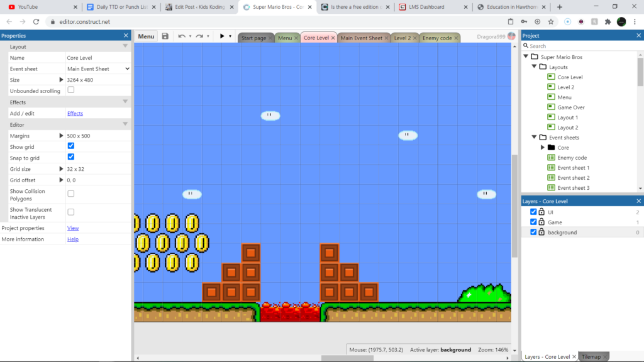Expand the Margins property
This screenshot has height=362, width=644.
coord(61,136)
